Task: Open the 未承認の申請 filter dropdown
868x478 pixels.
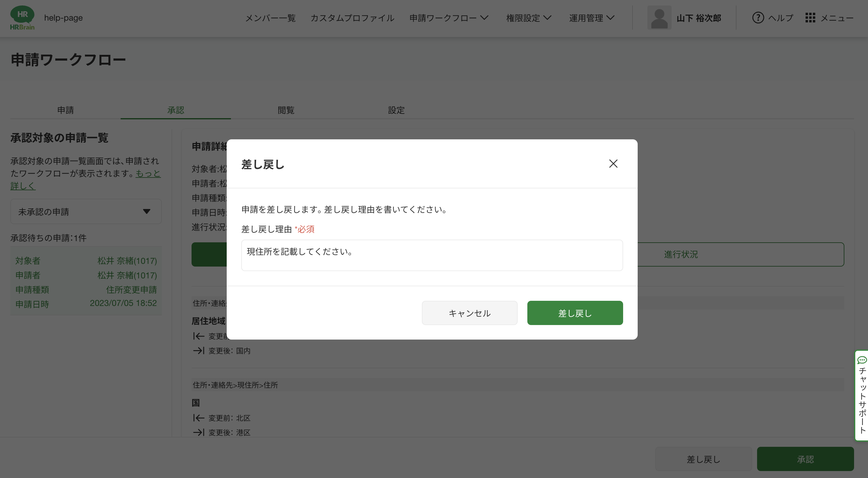Action: pyautogui.click(x=86, y=211)
